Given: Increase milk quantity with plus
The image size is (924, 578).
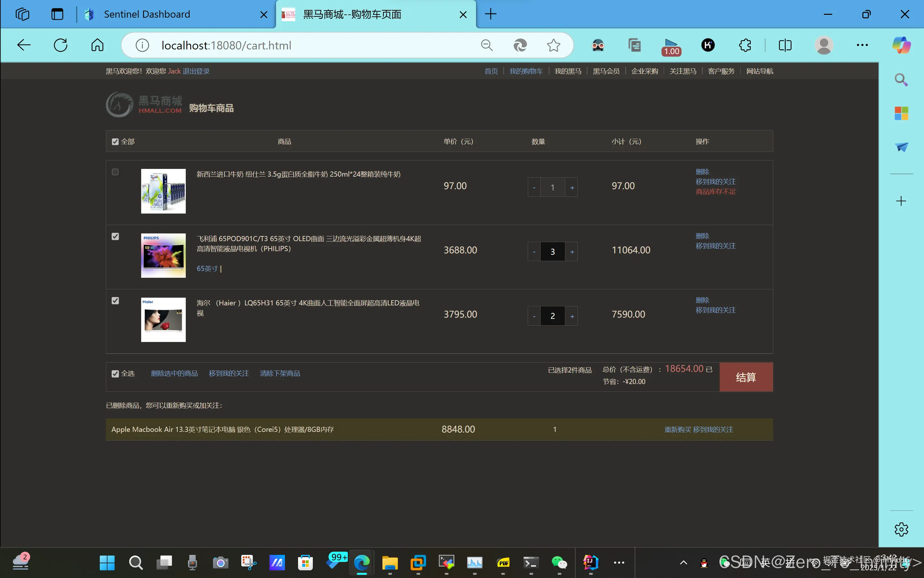Looking at the screenshot, I should point(572,187).
